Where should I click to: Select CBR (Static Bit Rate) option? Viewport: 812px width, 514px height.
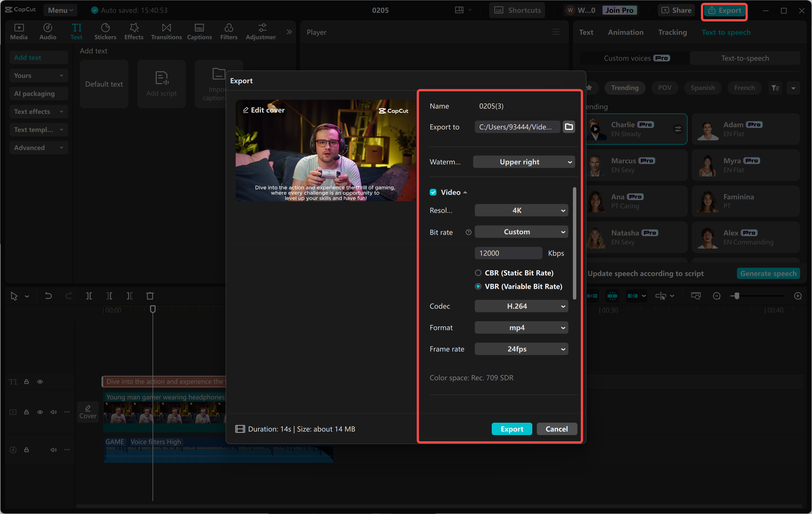point(478,273)
